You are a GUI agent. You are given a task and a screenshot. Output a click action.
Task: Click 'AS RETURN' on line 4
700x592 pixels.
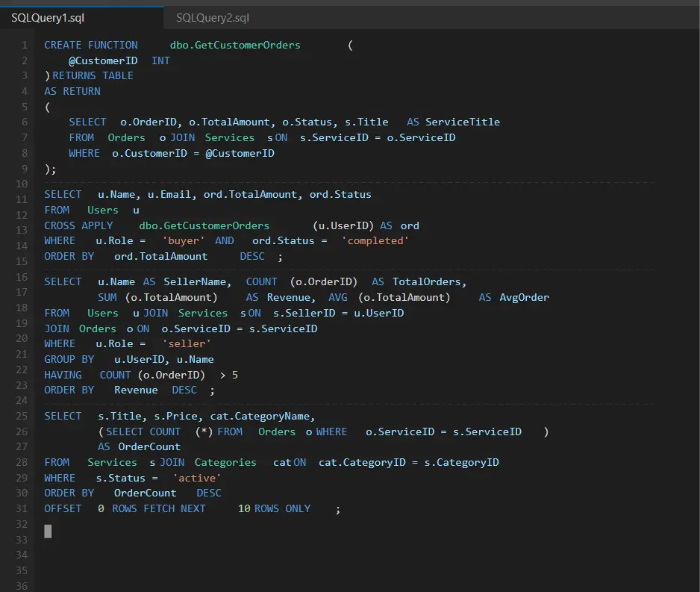72,92
